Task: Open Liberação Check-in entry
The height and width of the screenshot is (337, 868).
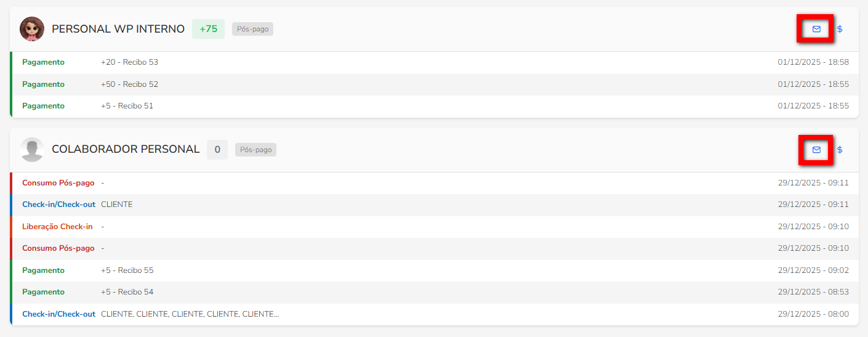Action: pyautogui.click(x=57, y=227)
